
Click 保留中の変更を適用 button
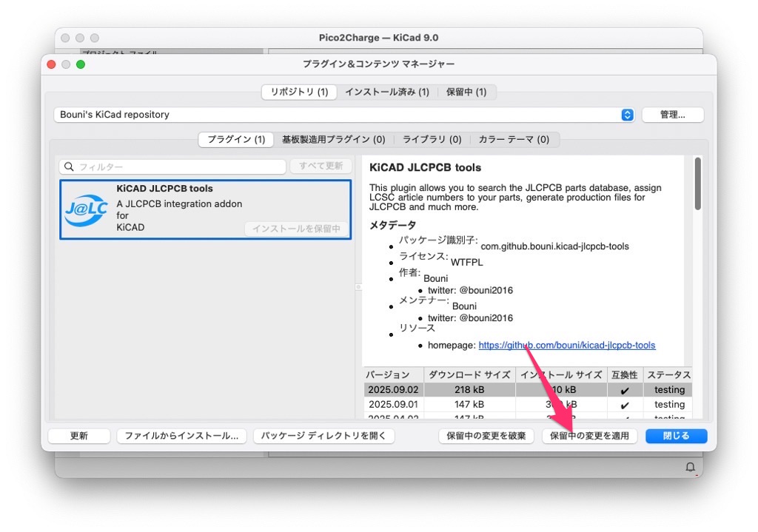(x=589, y=436)
